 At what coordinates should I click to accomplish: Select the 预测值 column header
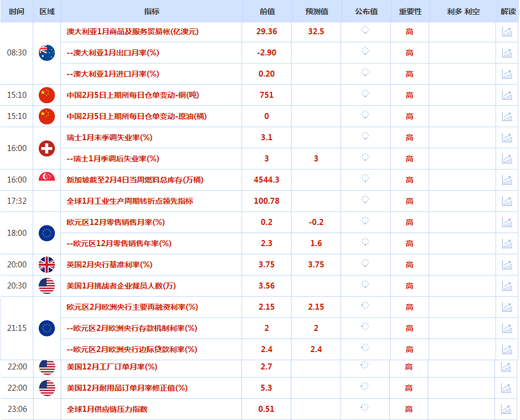tap(317, 11)
